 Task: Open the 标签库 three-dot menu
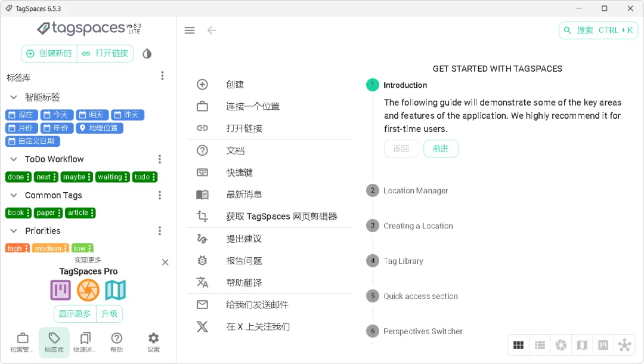(162, 76)
